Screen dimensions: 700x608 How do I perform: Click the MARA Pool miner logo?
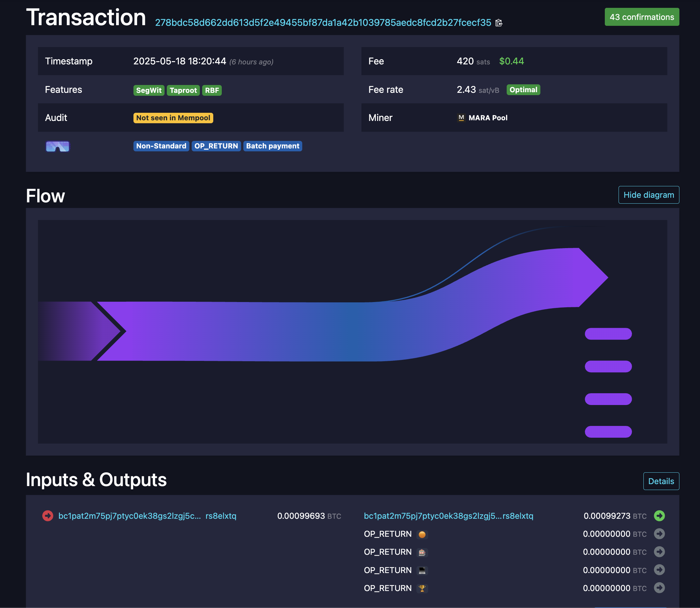pos(461,118)
